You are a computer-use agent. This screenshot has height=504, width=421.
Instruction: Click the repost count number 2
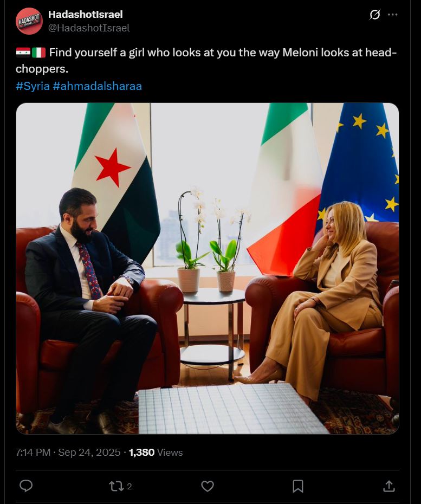click(x=129, y=486)
